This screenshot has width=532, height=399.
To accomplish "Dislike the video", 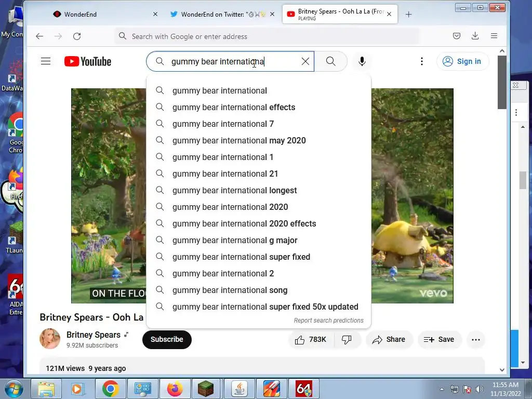I will point(347,340).
